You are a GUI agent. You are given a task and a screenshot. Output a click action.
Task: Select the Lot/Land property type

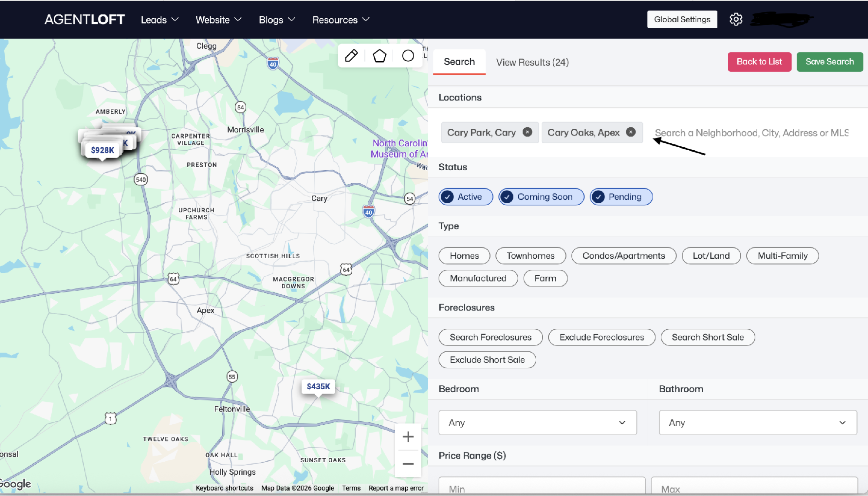[711, 256]
